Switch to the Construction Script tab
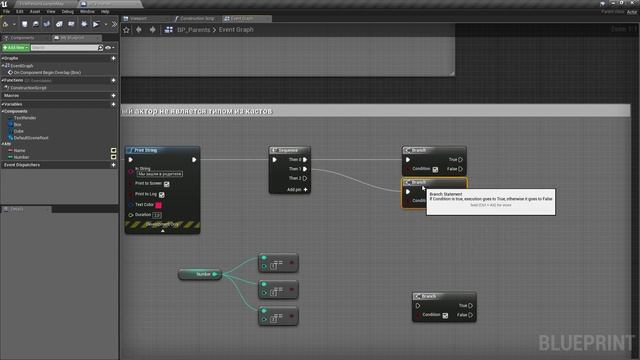 pos(197,18)
